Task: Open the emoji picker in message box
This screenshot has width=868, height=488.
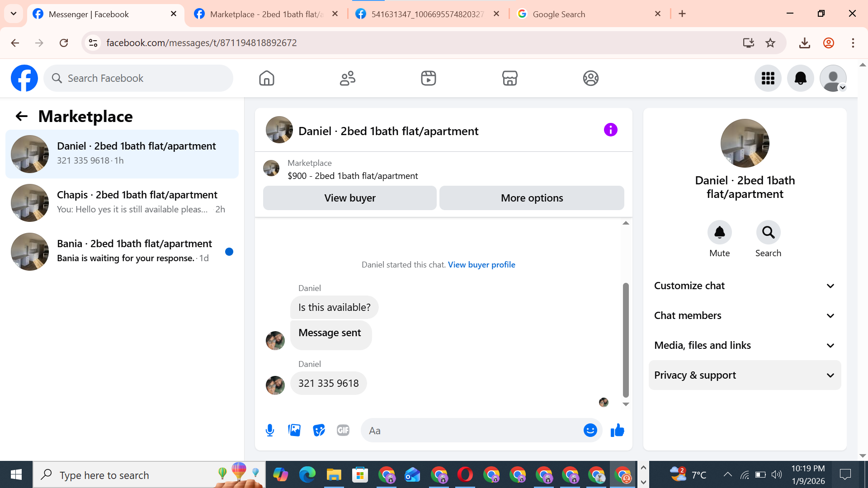Action: coord(590,430)
